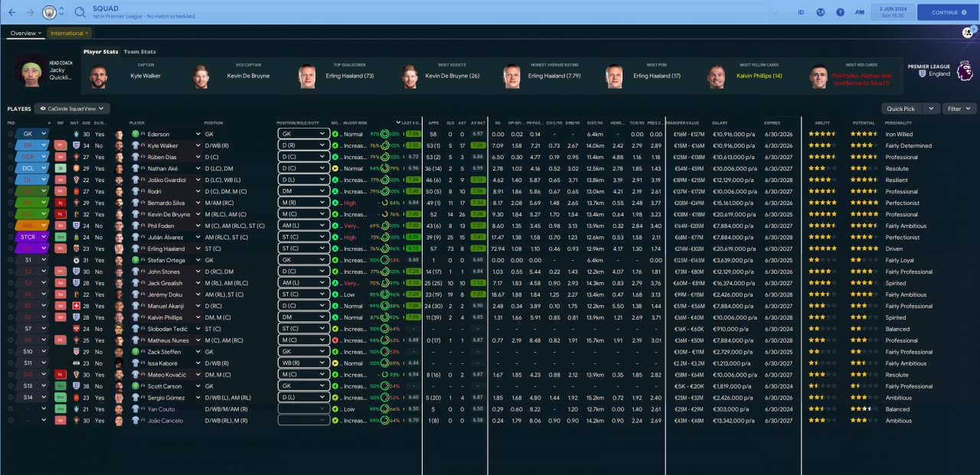Click the Int status badge for Kyle Walker

coord(60,145)
